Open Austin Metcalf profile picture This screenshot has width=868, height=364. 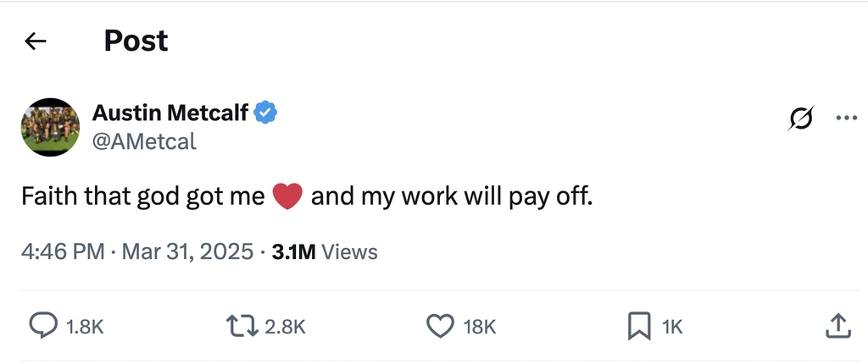pos(50,127)
